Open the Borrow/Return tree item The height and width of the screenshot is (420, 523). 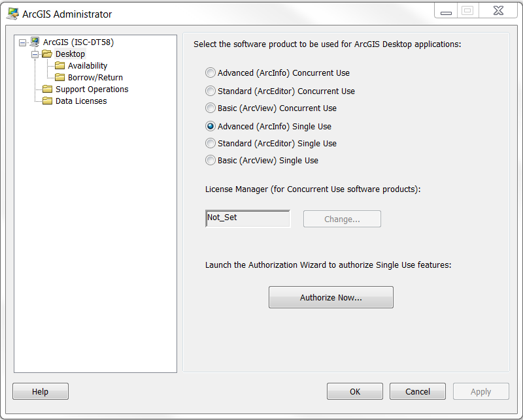pyautogui.click(x=95, y=77)
